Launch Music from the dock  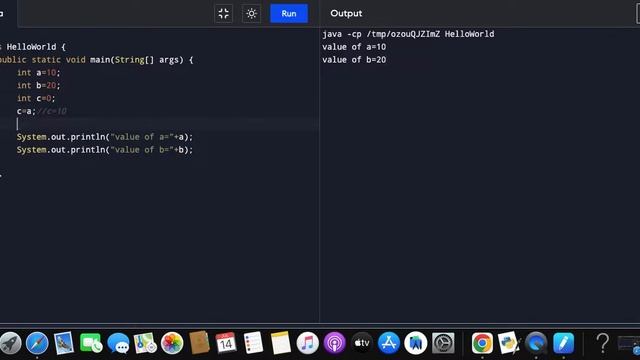307,343
